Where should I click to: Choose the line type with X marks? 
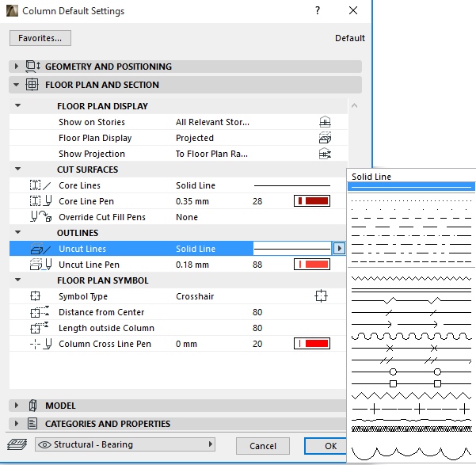tap(411, 348)
